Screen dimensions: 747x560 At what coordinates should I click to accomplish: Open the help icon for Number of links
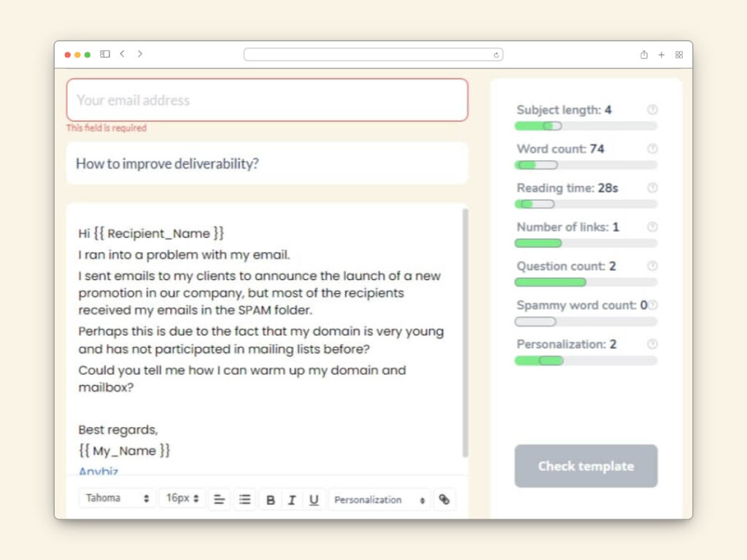(652, 227)
